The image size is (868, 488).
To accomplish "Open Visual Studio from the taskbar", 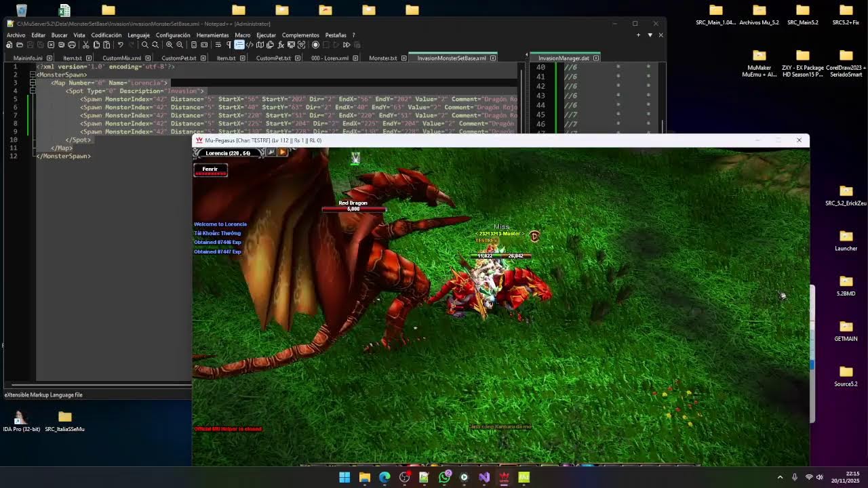I will (484, 477).
